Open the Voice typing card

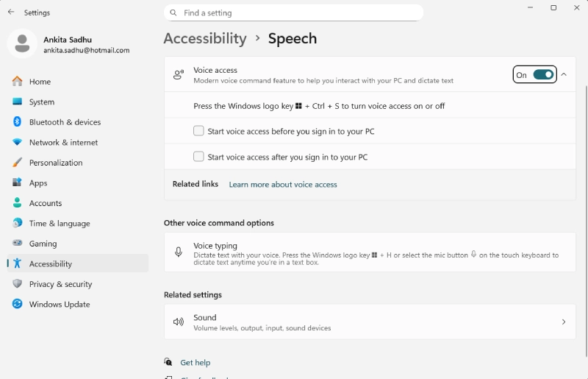tap(370, 252)
